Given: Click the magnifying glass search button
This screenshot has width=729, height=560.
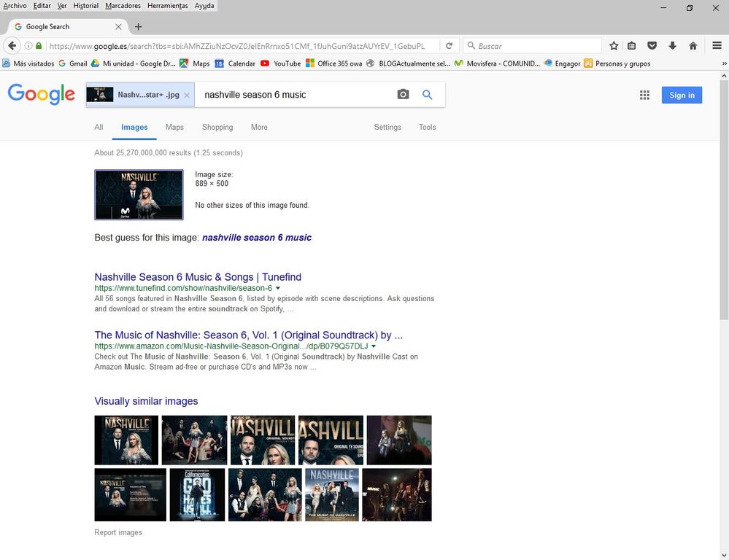Looking at the screenshot, I should (428, 94).
